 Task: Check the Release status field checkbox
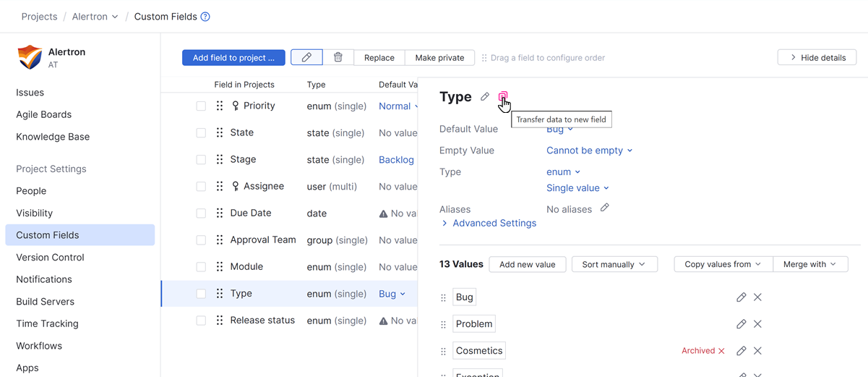pos(201,321)
